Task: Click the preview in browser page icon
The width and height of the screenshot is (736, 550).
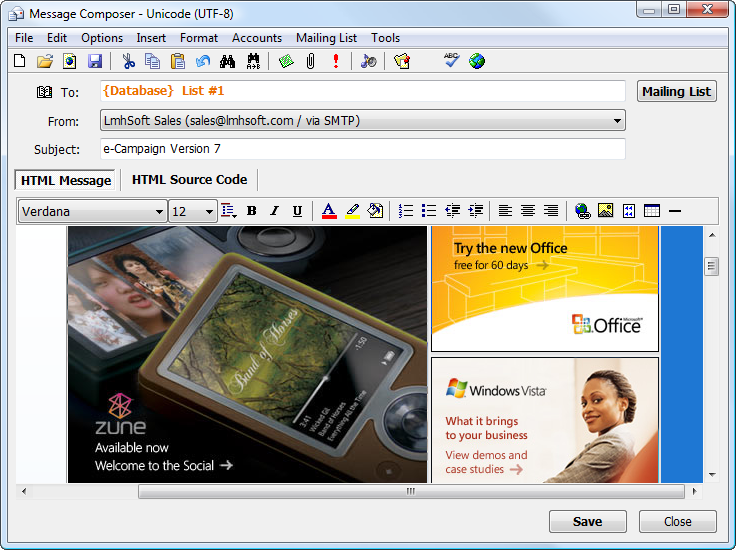Action: 69,61
